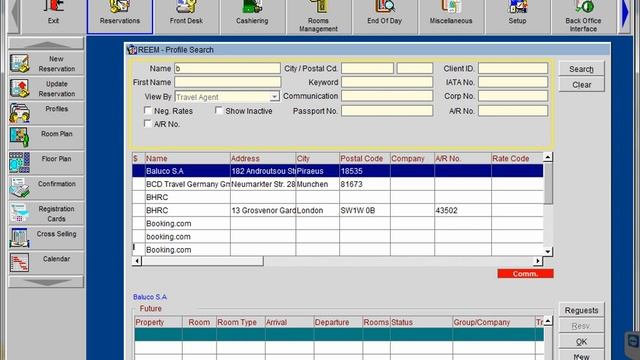
Task: Click the Departure column header
Action: pyautogui.click(x=338, y=322)
